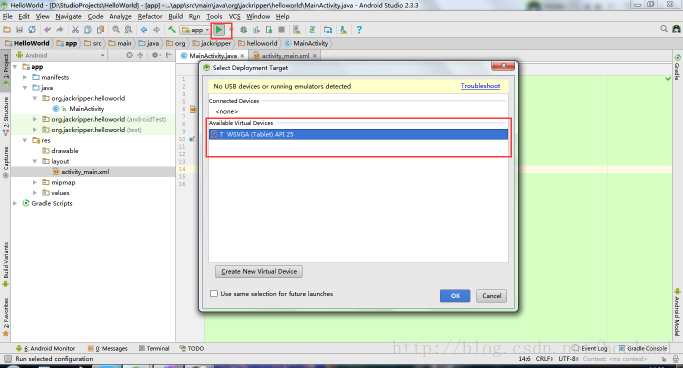
Task: Open the Refactor menu
Action: click(150, 16)
